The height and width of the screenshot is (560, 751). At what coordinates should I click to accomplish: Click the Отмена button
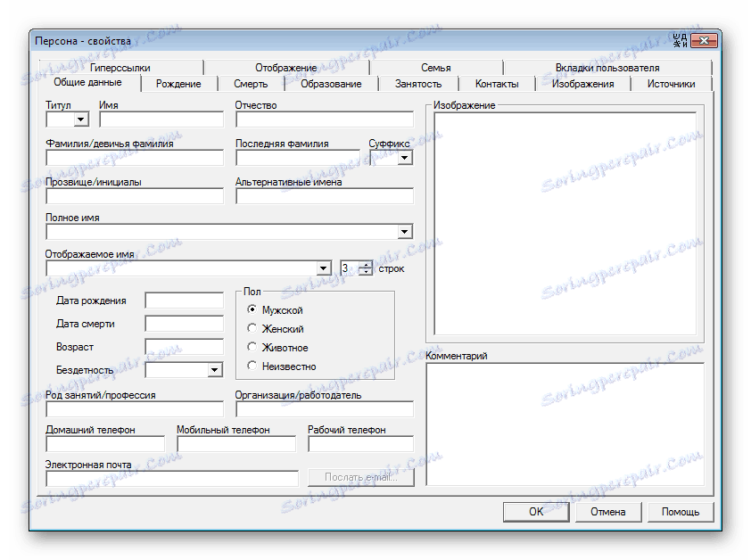[x=607, y=512]
